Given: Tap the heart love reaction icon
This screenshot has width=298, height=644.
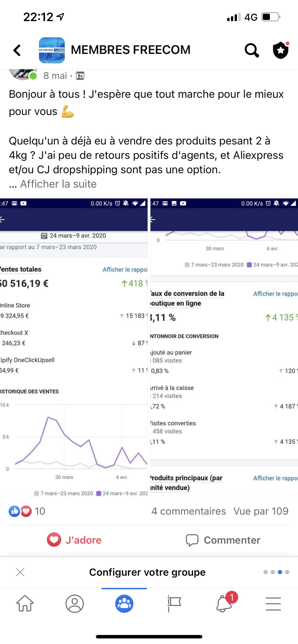Looking at the screenshot, I should pos(26,511).
